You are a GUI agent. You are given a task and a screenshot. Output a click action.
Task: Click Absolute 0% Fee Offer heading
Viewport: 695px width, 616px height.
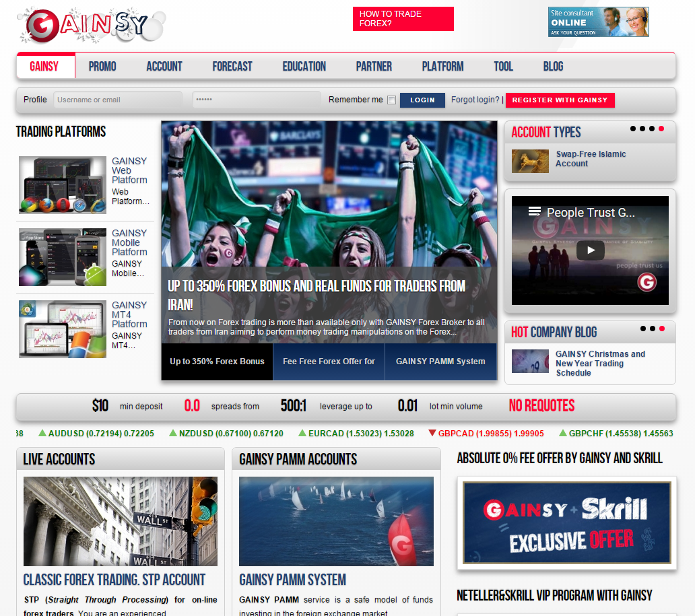pos(560,458)
